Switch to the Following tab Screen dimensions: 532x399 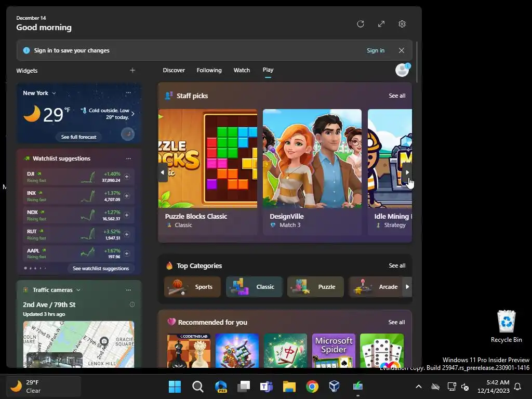pos(209,70)
